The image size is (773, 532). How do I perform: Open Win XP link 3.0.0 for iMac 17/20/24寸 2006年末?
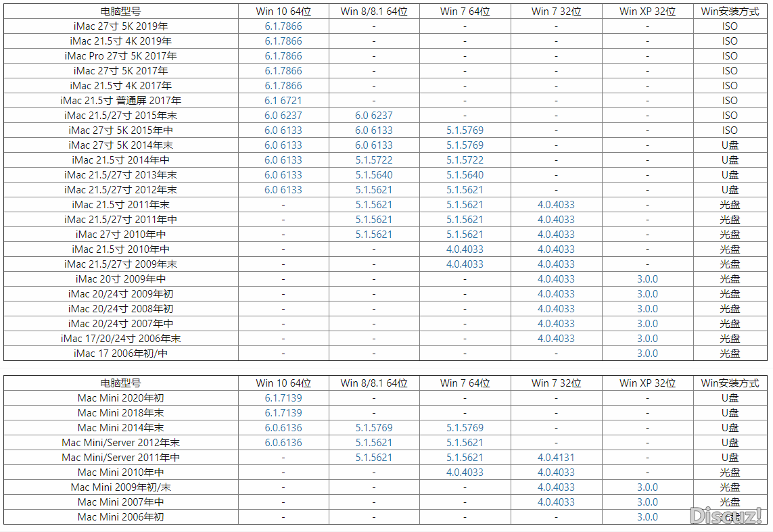click(647, 339)
